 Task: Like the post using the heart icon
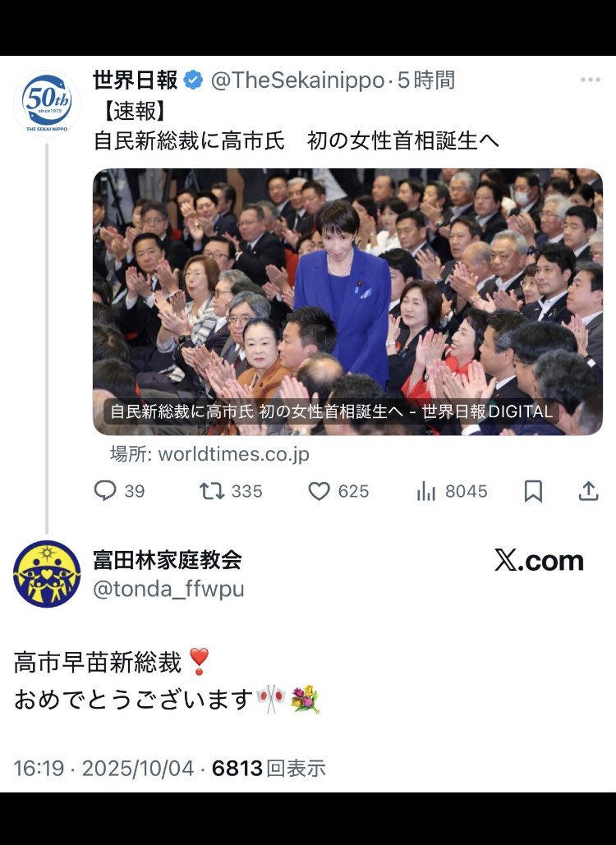click(x=319, y=491)
